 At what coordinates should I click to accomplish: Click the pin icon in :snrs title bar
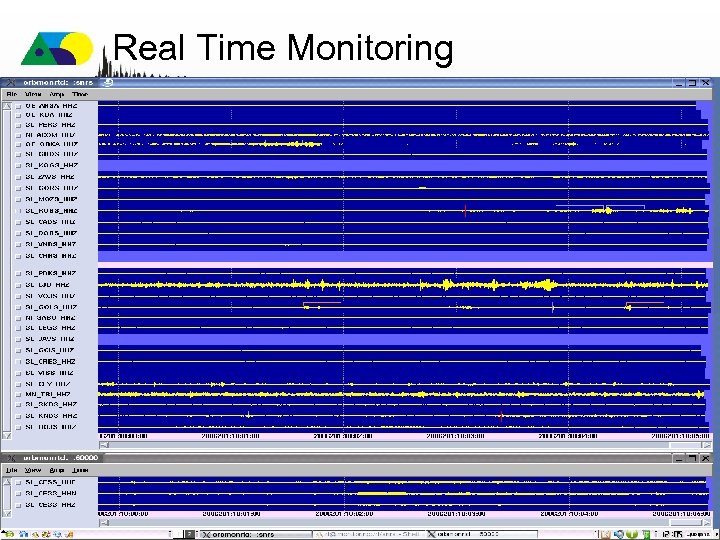pyautogui.click(x=108, y=83)
